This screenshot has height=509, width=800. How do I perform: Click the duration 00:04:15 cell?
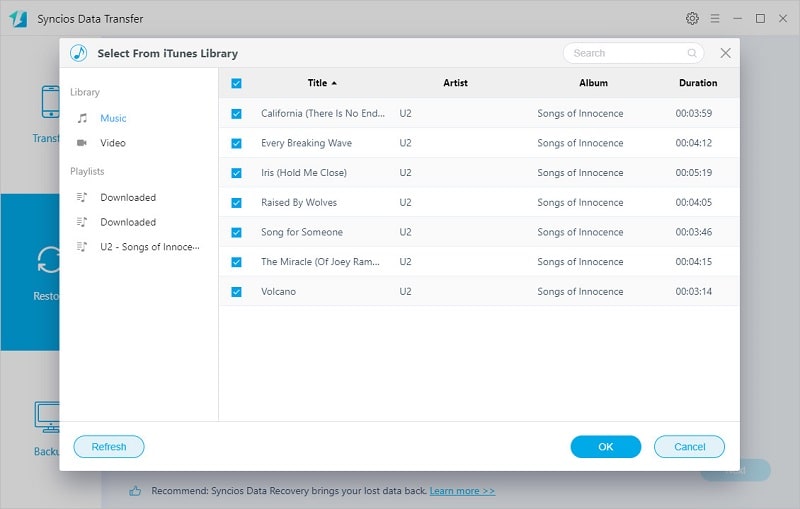click(x=693, y=262)
